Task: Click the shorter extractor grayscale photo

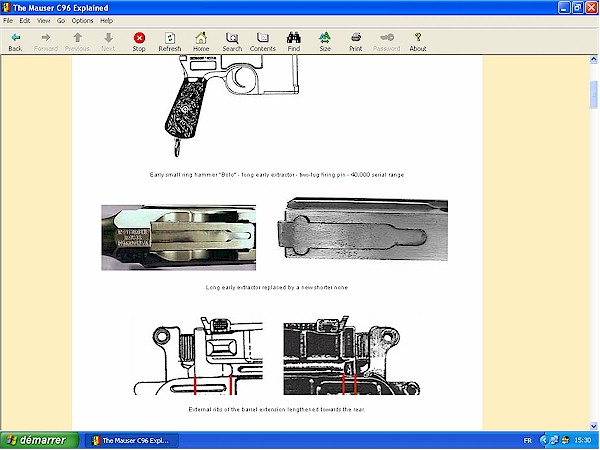Action: point(362,229)
